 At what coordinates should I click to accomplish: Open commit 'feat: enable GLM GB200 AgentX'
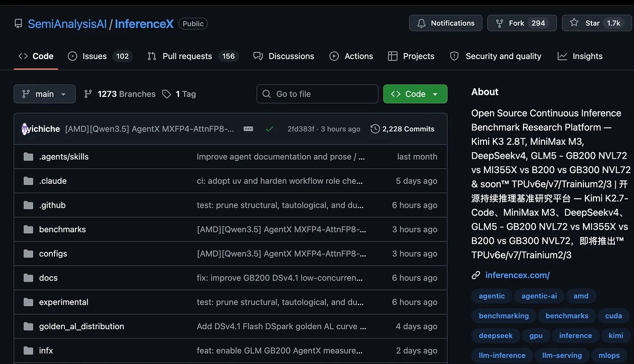coord(280,351)
